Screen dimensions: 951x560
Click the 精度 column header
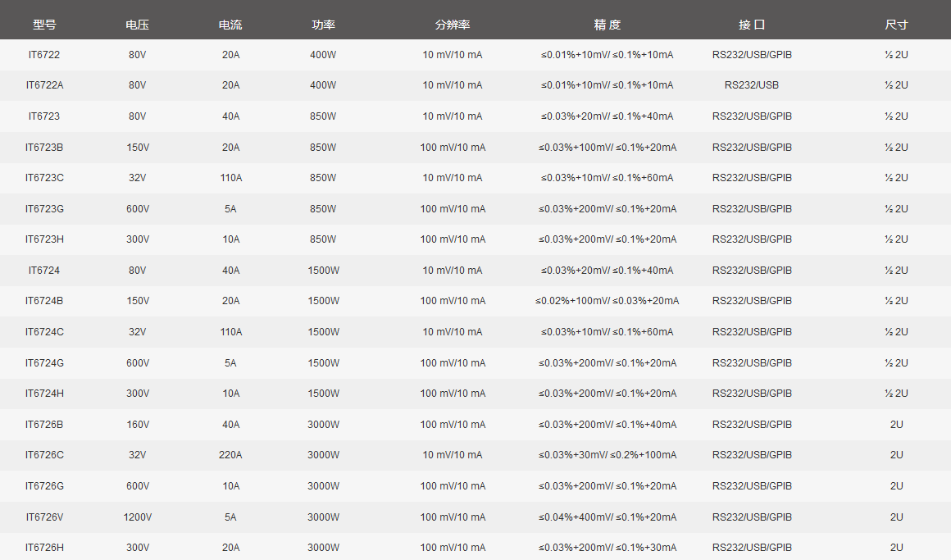click(607, 25)
